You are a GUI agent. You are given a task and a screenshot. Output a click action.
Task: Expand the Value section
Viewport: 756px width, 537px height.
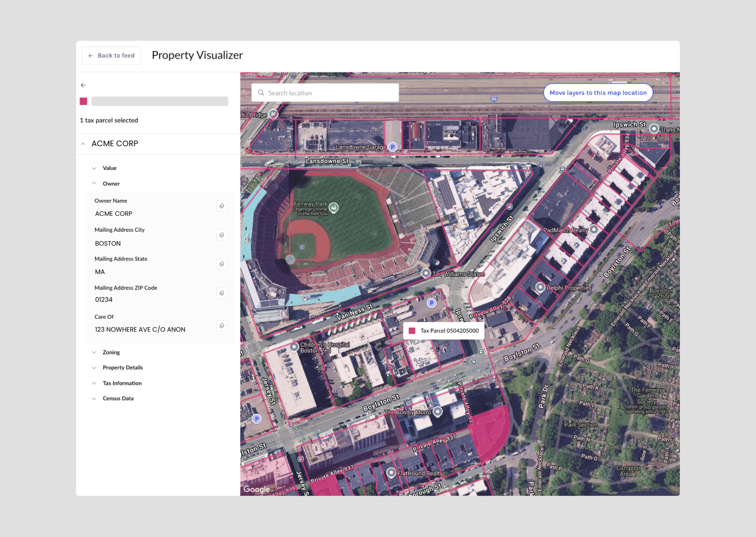point(94,168)
